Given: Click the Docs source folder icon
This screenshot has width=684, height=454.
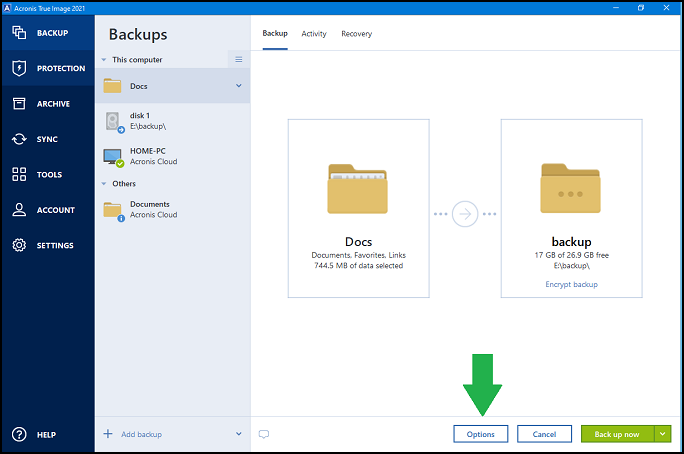Looking at the screenshot, I should click(358, 189).
